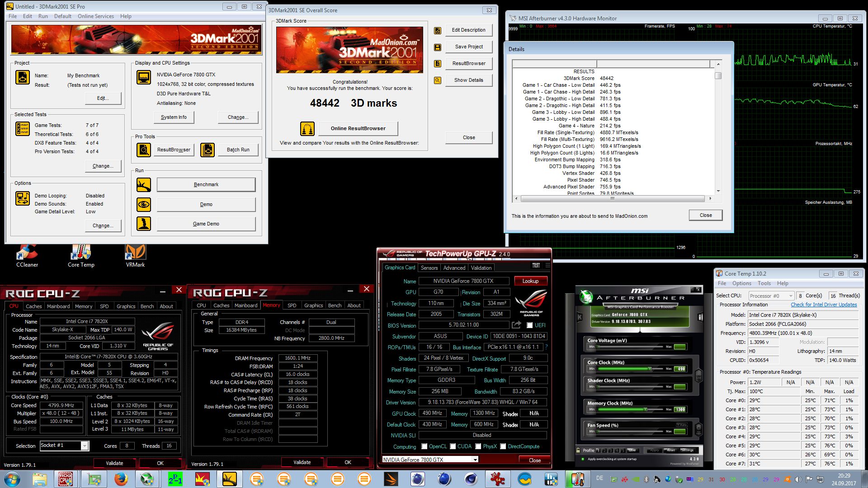Close the Details dialog with Close button

pos(705,216)
